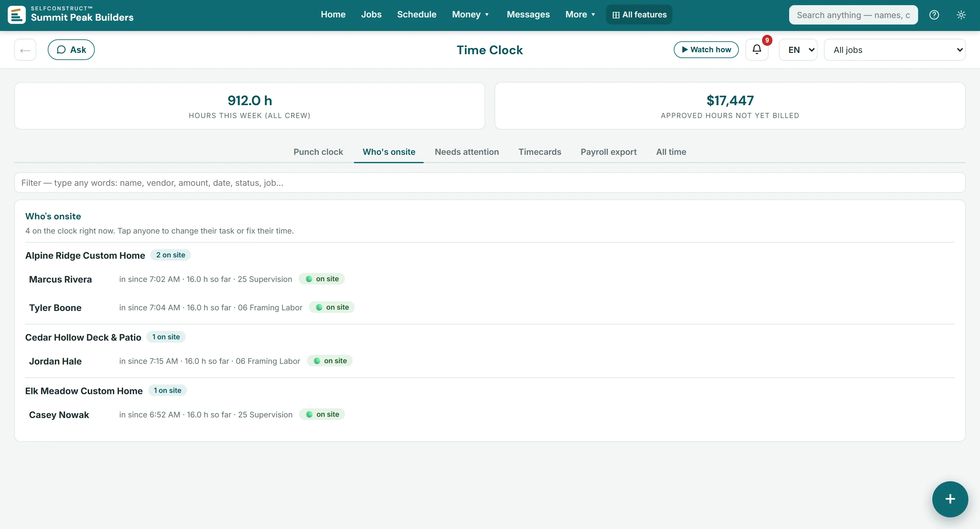This screenshot has width=980, height=529.
Task: Open the help question-mark icon
Action: tap(934, 15)
